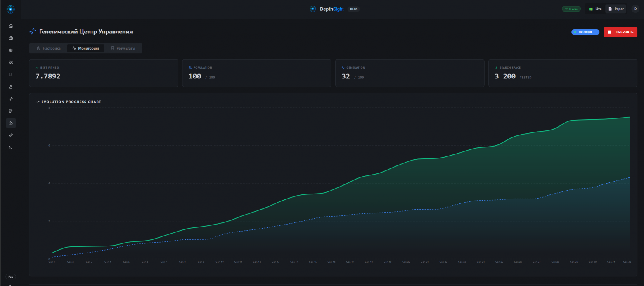644x286 pixels.
Task: Open the user avatar "D" menu
Action: click(635, 9)
